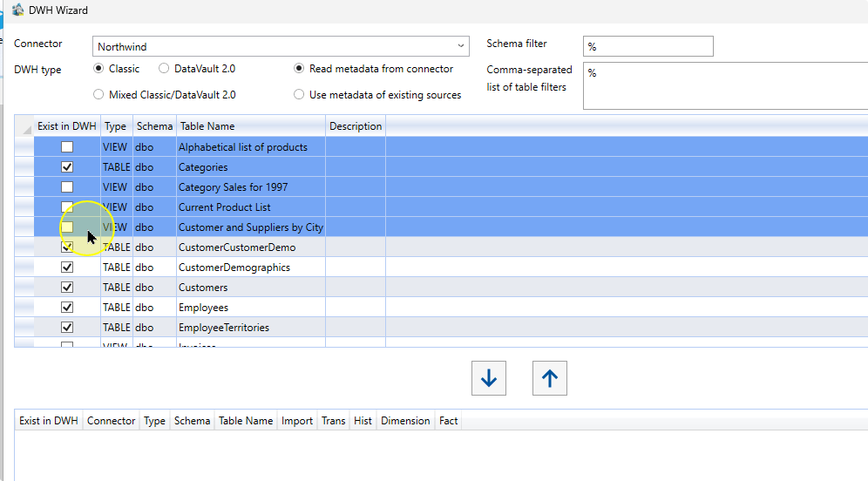Select 'CustomerDemographics' table name cell
This screenshot has width=868, height=481.
point(251,268)
